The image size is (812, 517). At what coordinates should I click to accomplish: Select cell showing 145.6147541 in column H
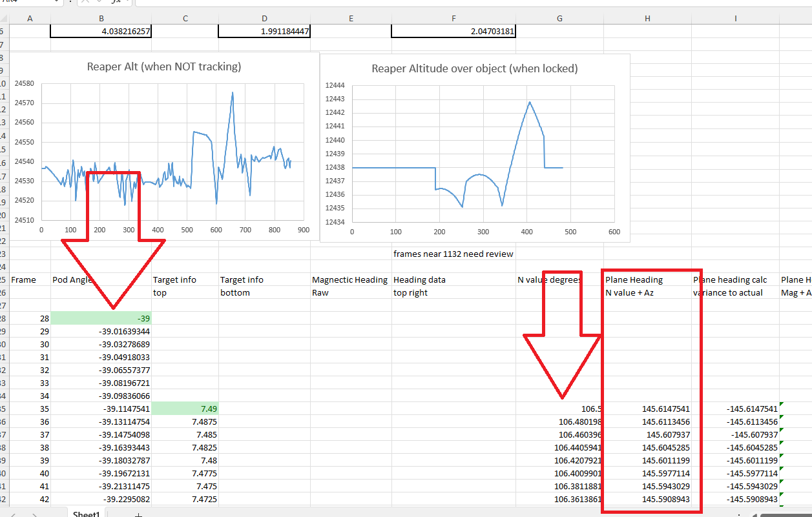pos(647,409)
